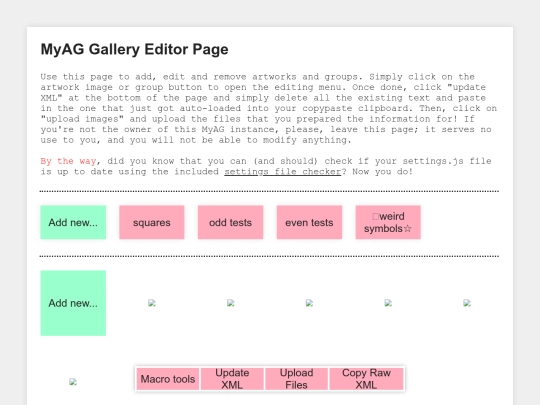Click the MyAG Gallery Editor Page heading
Viewport: 540px width, 405px height.
[x=134, y=49]
